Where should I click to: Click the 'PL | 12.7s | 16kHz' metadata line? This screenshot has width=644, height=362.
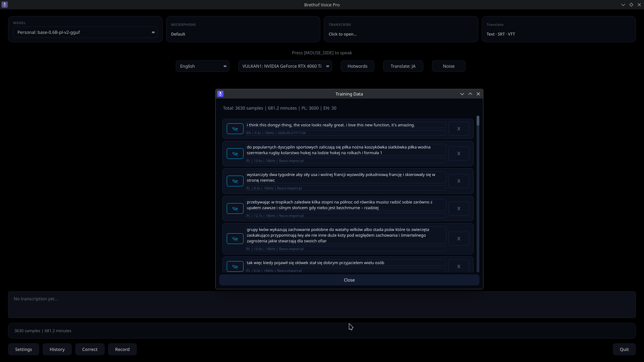point(346,216)
